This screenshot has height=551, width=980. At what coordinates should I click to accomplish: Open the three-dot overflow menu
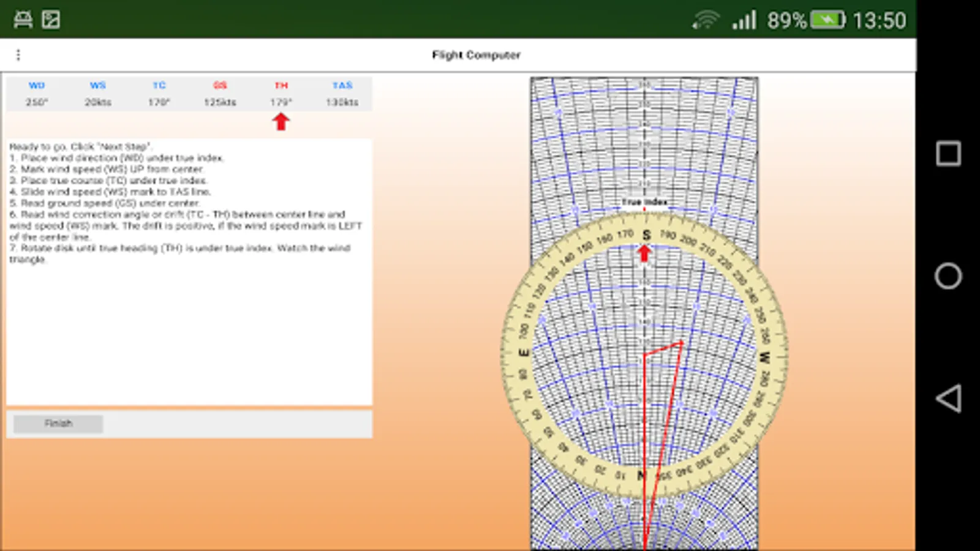[x=18, y=55]
